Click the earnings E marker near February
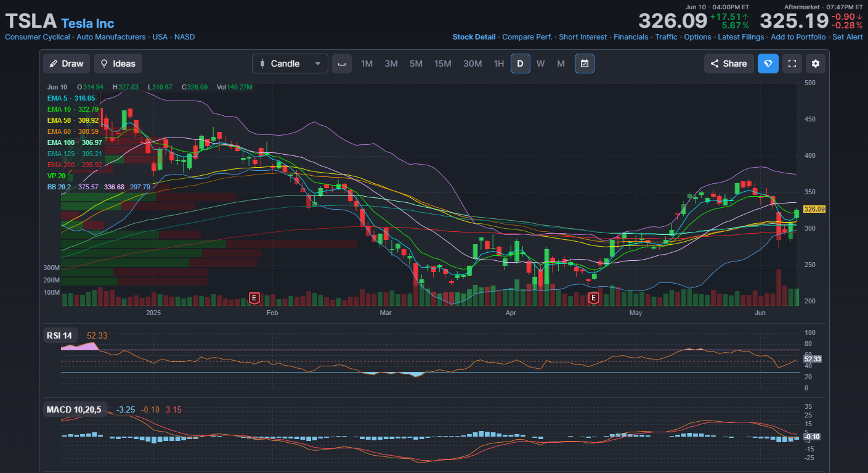The image size is (868, 473). tap(254, 298)
